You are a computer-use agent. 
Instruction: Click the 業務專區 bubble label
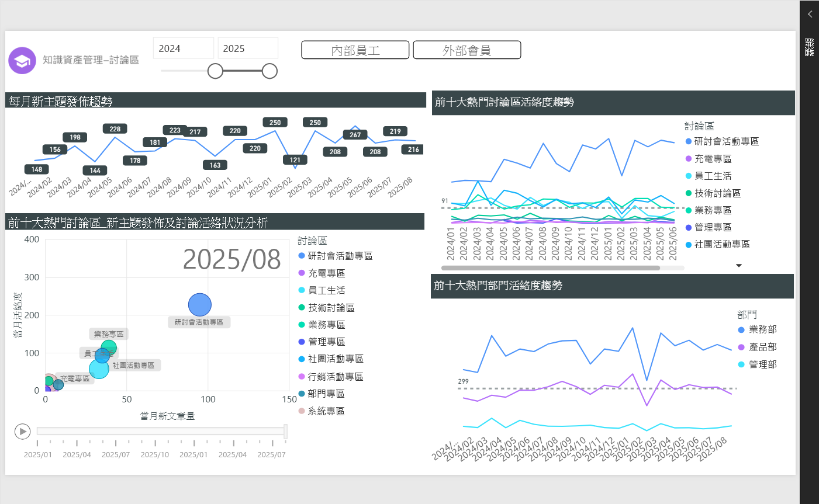coord(109,334)
